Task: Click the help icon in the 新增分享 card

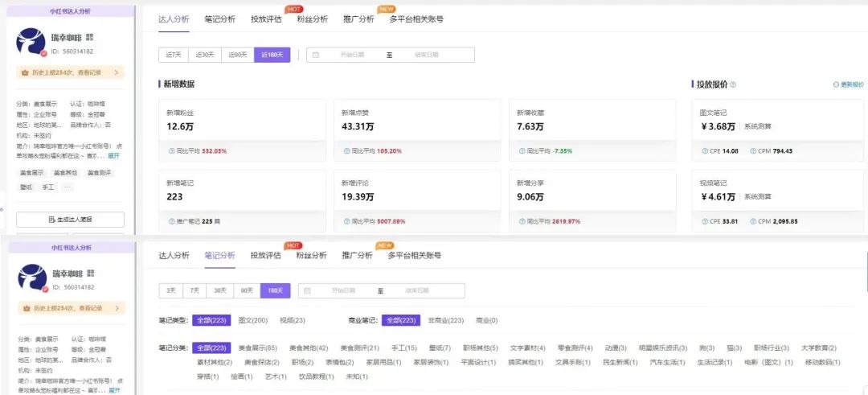Action: point(522,221)
